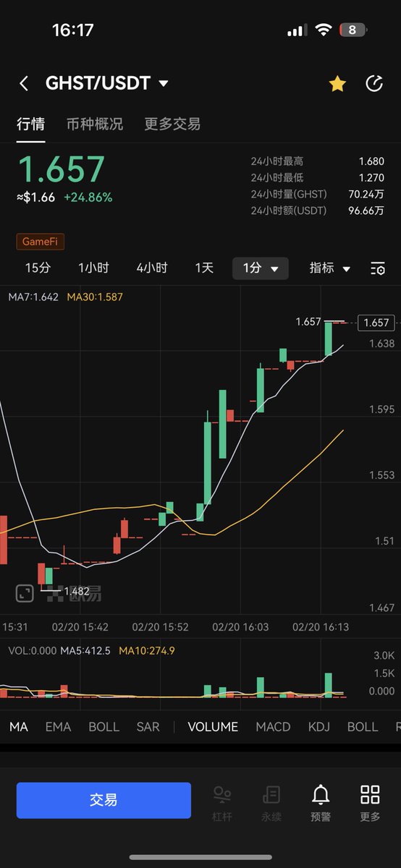Select the MA main indicator

[19, 727]
